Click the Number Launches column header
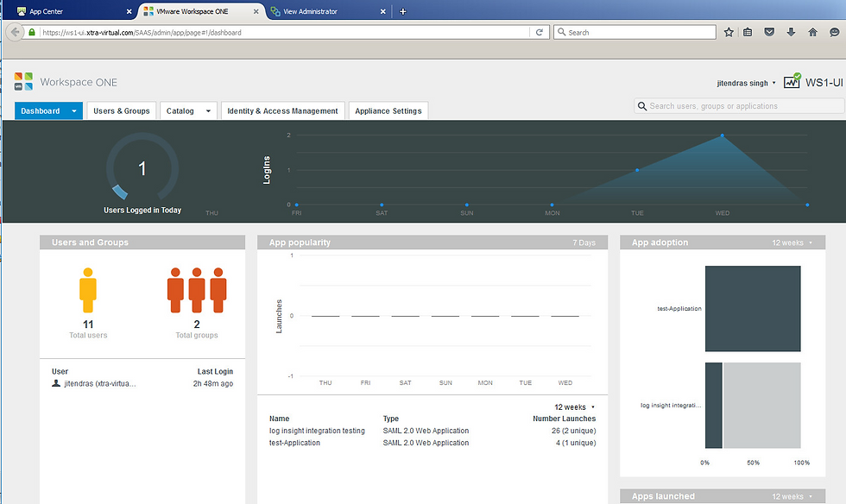 point(565,419)
